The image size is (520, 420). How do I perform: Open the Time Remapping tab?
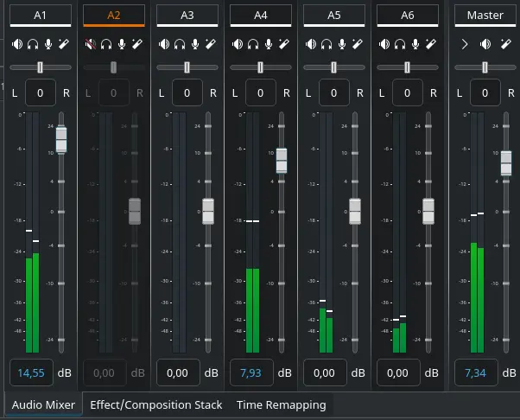(281, 404)
